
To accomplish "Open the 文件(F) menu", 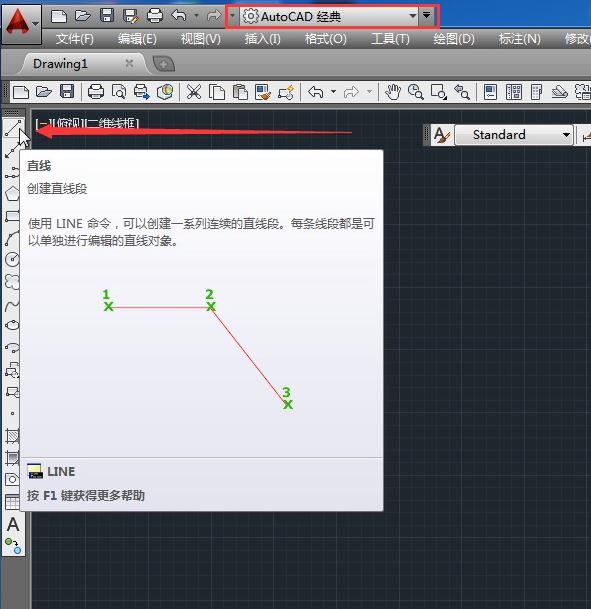I will click(x=75, y=39).
